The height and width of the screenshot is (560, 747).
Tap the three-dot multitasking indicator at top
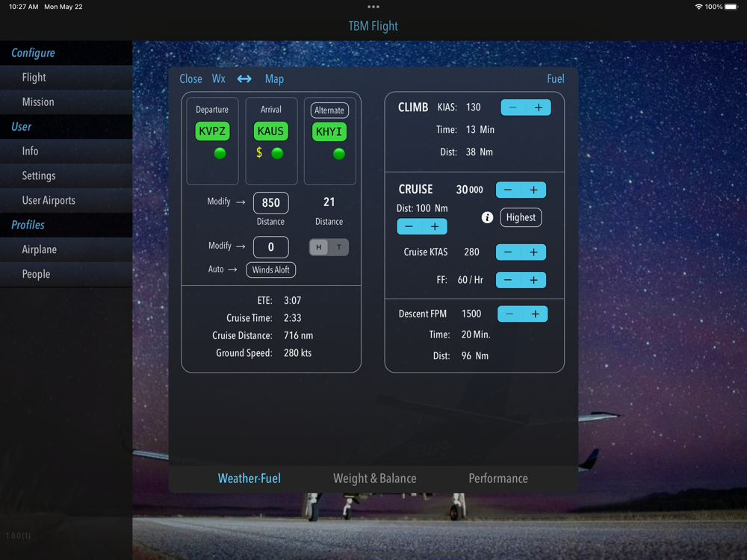(x=373, y=7)
